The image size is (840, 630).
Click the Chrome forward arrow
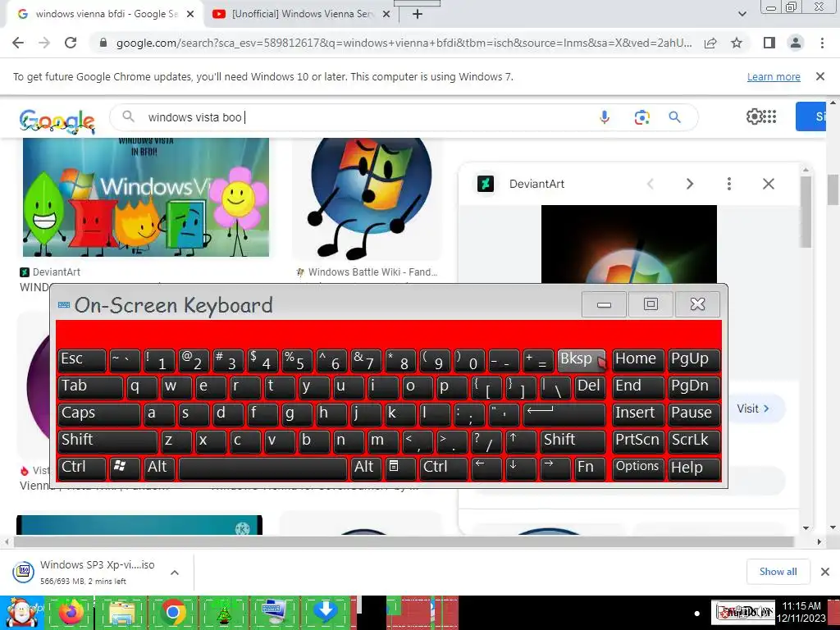coord(44,43)
